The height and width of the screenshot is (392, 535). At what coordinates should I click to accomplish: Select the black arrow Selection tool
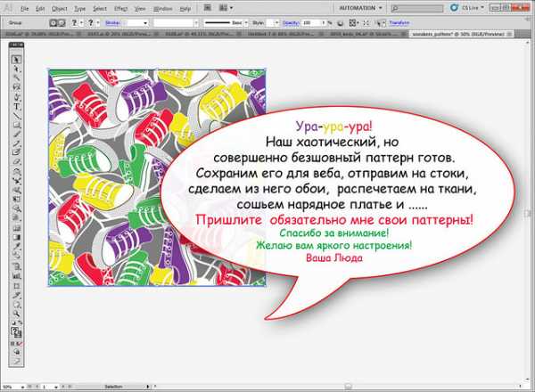pos(17,60)
